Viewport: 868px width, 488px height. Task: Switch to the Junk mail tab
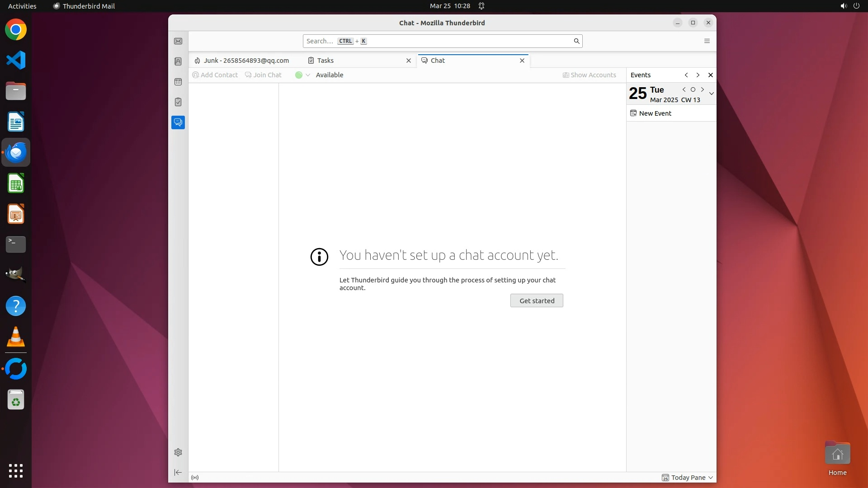pos(246,61)
